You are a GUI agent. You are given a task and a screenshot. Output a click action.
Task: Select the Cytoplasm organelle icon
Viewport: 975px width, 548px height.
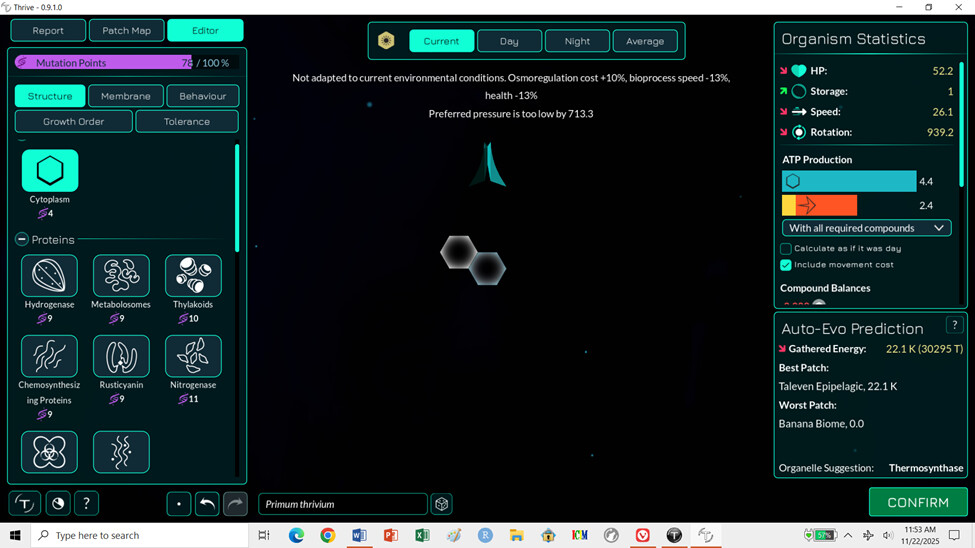[x=50, y=171]
